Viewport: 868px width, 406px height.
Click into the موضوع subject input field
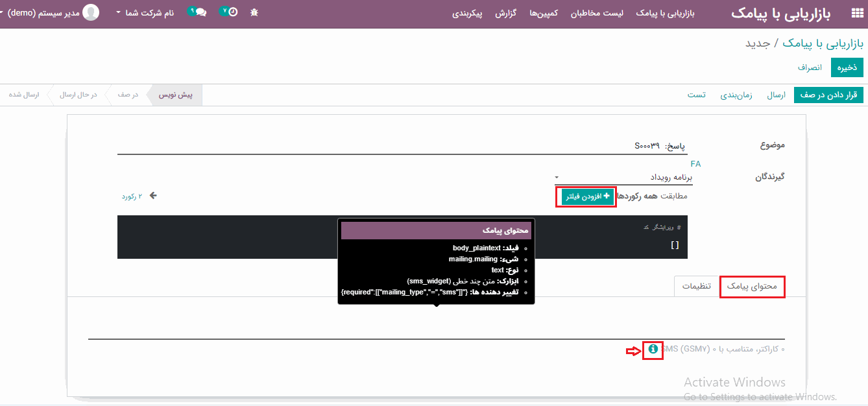401,145
